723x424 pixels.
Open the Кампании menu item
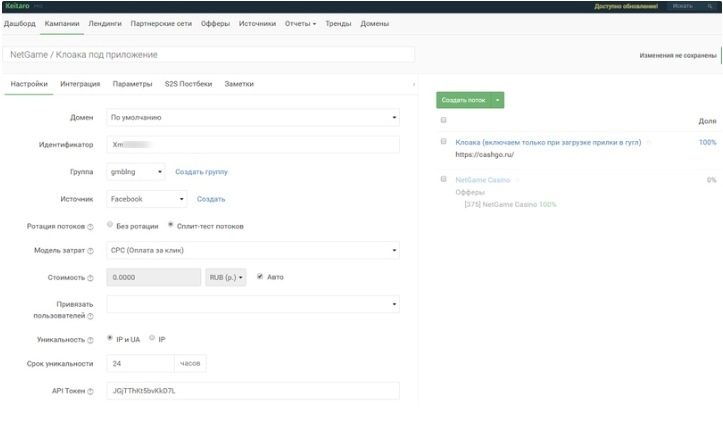62,24
